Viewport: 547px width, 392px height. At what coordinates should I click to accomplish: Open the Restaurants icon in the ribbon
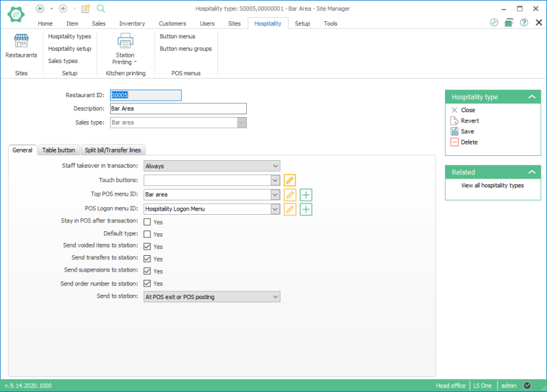(21, 40)
